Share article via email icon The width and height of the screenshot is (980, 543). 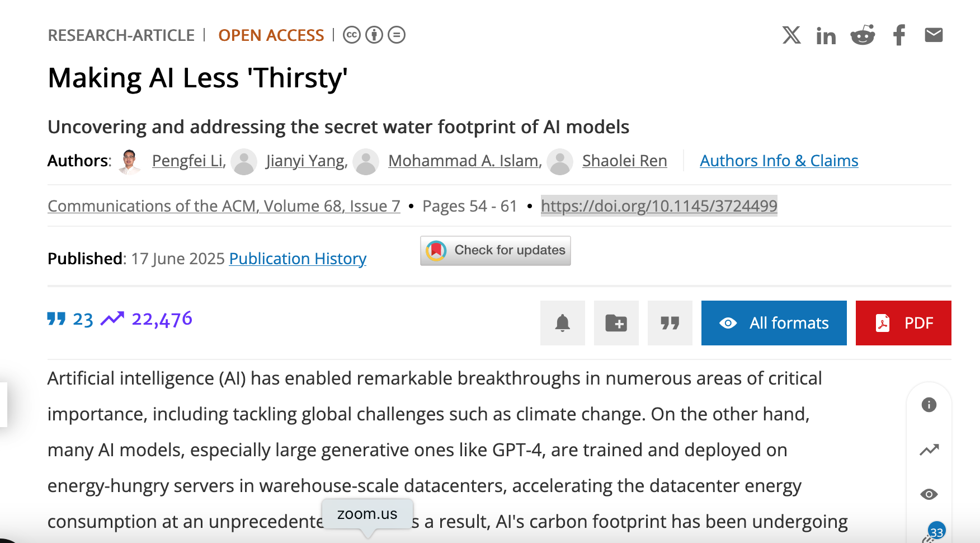(x=934, y=35)
